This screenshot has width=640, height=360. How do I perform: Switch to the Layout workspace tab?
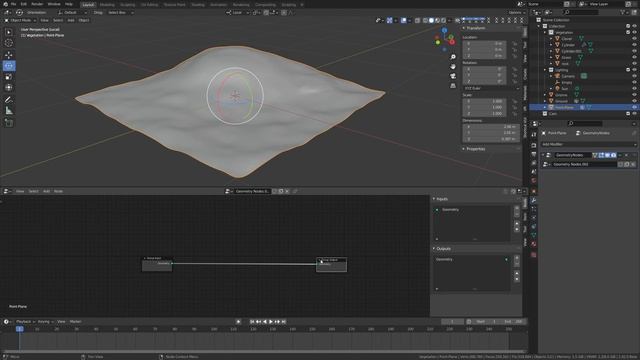tap(88, 4)
